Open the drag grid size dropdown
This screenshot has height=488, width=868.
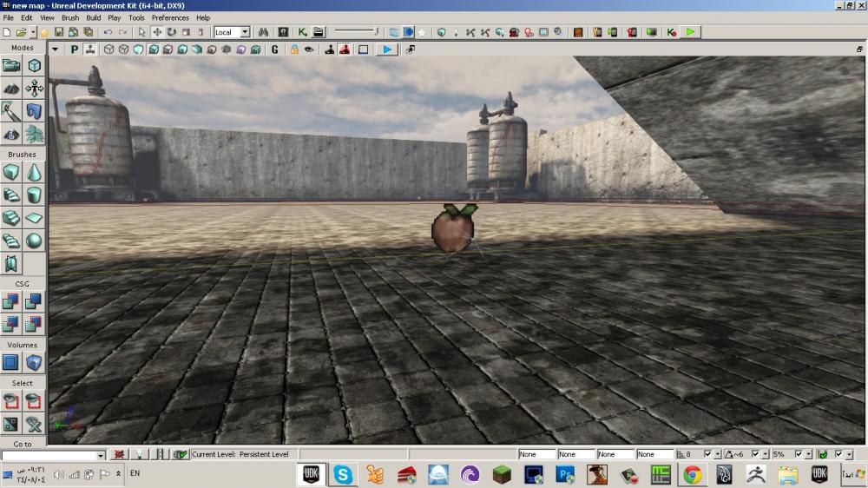(x=718, y=454)
